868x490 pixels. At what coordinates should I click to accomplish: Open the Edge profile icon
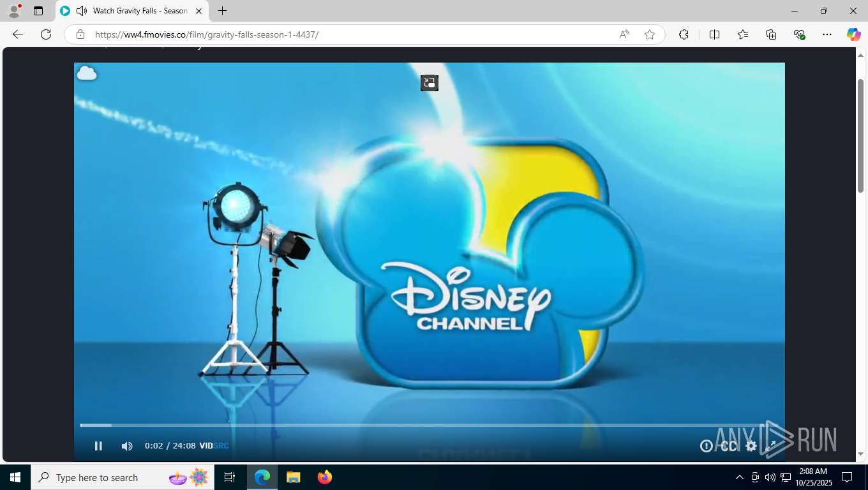point(14,11)
